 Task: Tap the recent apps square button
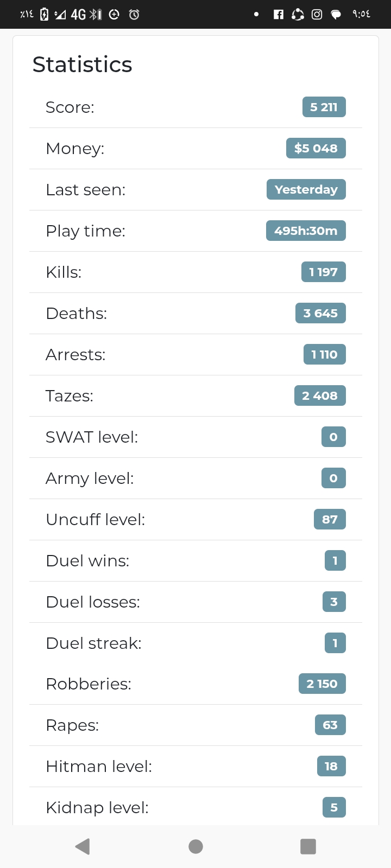click(308, 846)
